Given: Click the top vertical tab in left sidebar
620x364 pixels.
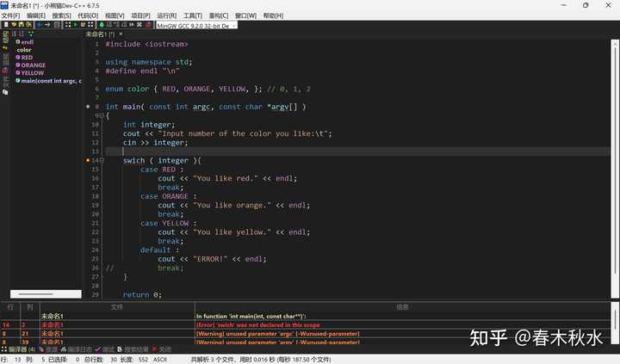Looking at the screenshot, I should [5, 37].
